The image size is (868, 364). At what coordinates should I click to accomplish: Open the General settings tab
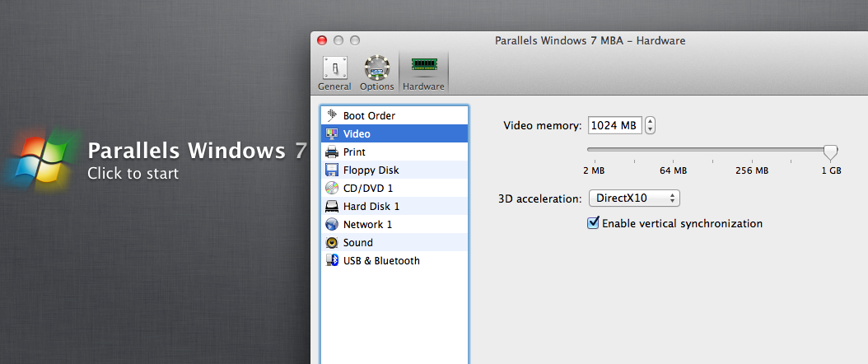tap(334, 73)
